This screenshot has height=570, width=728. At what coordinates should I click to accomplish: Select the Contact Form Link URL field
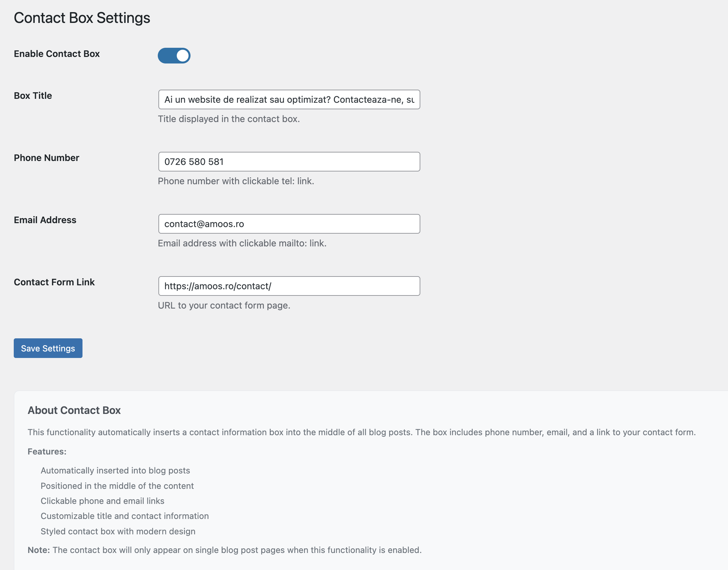[289, 286]
